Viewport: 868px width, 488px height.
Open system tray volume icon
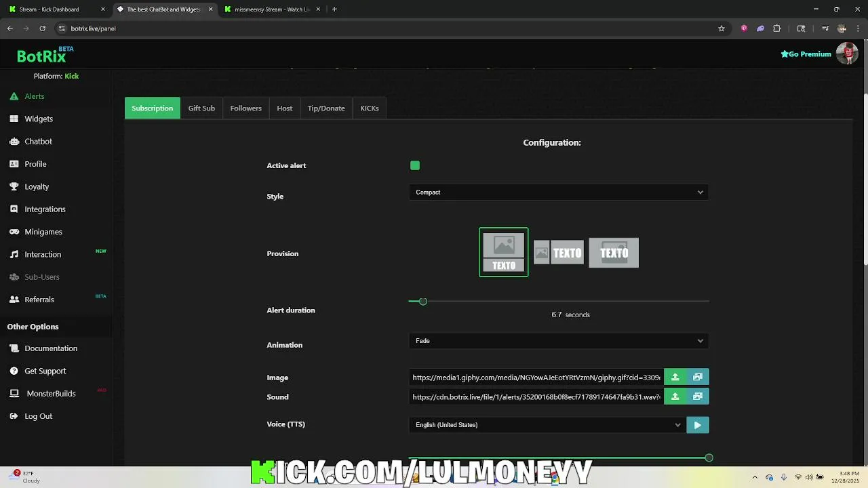pos(809,477)
